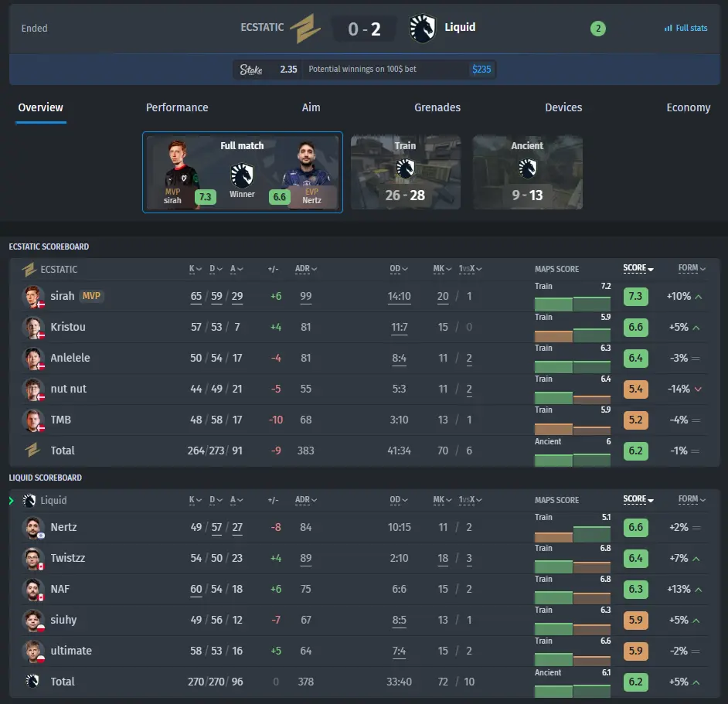This screenshot has width=728, height=704.
Task: Switch to the Overview tab
Action: pyautogui.click(x=40, y=107)
